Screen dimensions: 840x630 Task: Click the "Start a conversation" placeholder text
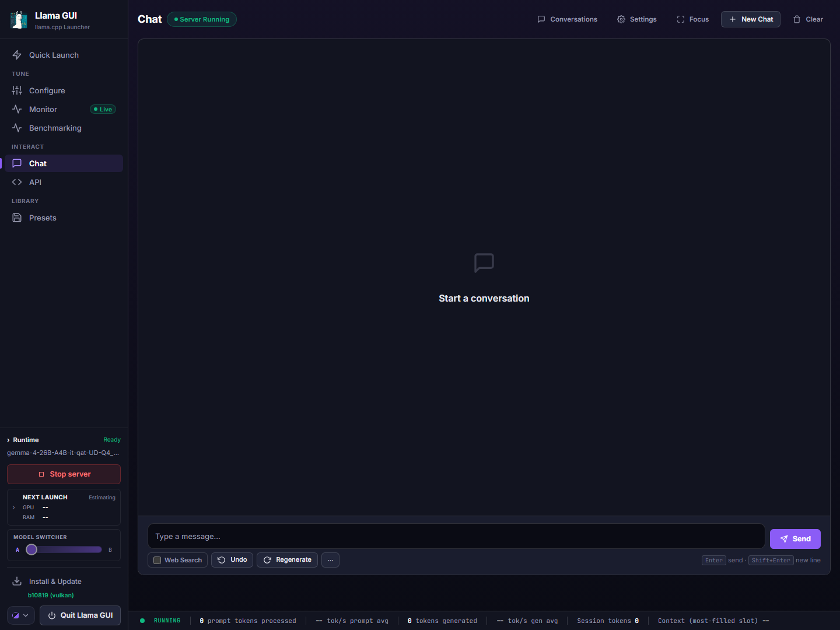tap(484, 298)
